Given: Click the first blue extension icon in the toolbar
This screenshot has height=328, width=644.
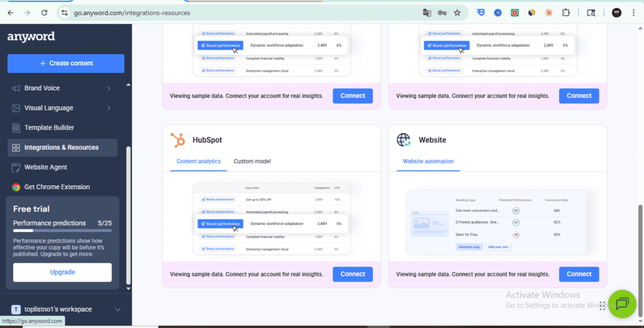Looking at the screenshot, I should click(480, 13).
